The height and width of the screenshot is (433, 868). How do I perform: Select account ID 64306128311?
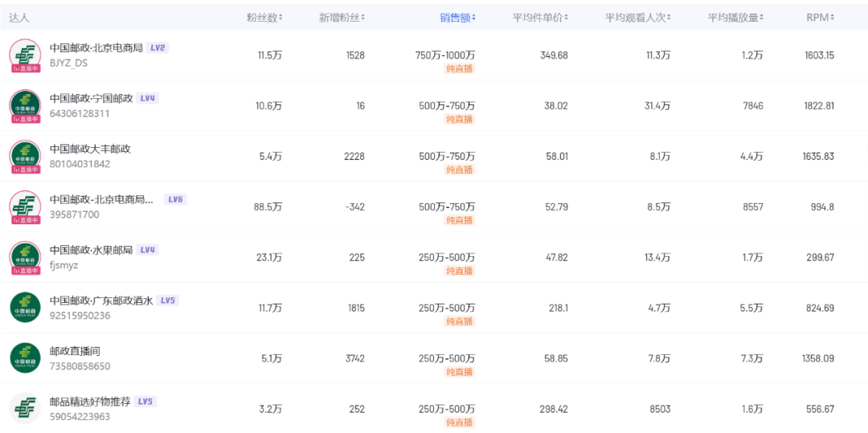coord(80,113)
